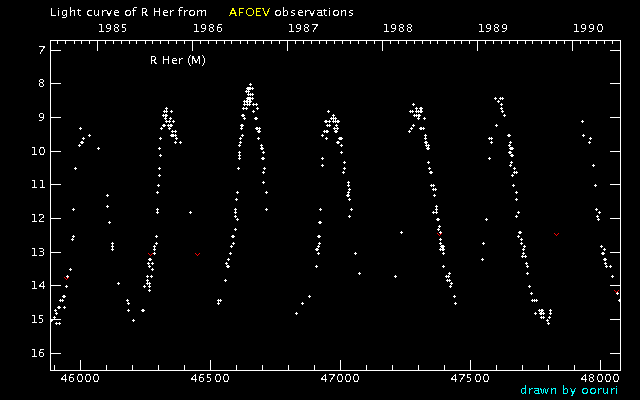Select the 1987 year label
The height and width of the screenshot is (400, 640).
pos(303,28)
